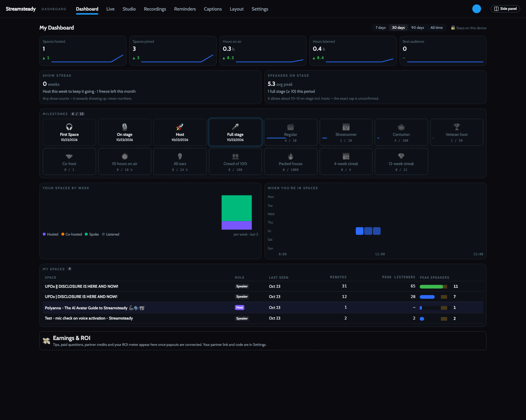This screenshot has height=420, width=526.
Task: Click the Showrunner calendar milestone icon
Action: [x=346, y=127]
